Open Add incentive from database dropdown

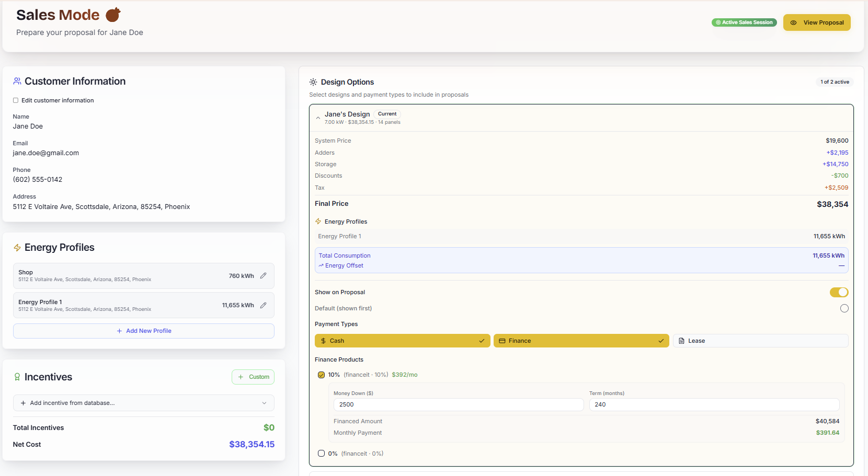tap(144, 403)
